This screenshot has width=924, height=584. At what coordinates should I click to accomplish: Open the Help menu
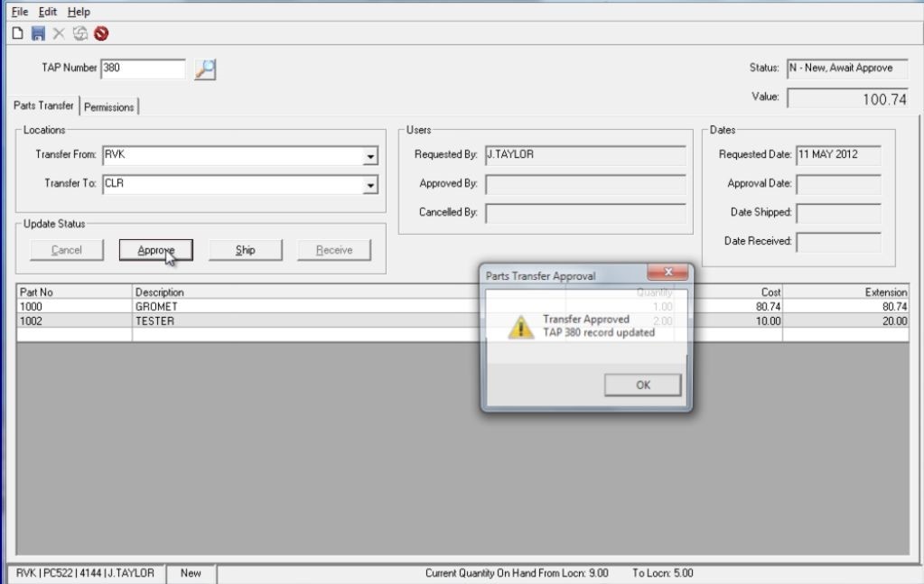click(x=79, y=12)
